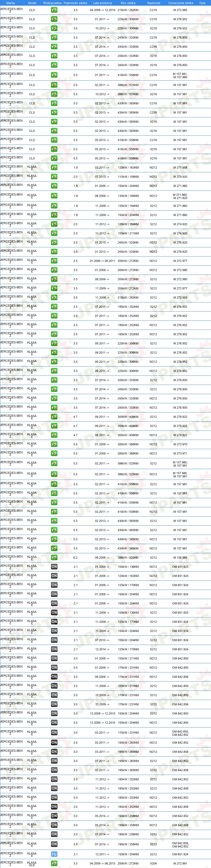
Task: Select the KLASA GLK model cell
Action: pyautogui.click(x=32, y=863)
